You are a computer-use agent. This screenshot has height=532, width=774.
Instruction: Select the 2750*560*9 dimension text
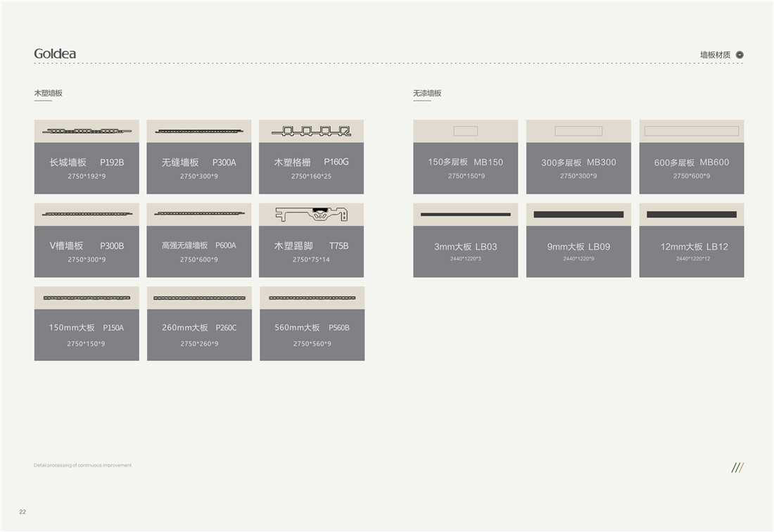click(312, 343)
